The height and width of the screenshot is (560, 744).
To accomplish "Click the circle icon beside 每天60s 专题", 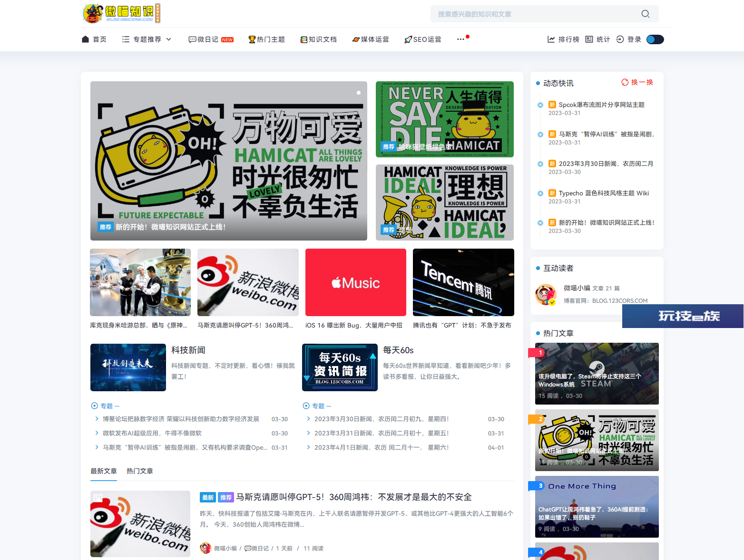I will tap(306, 406).
